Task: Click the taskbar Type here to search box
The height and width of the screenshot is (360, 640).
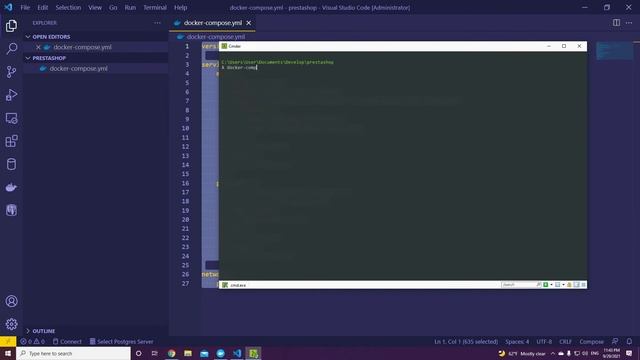Action: point(73,353)
